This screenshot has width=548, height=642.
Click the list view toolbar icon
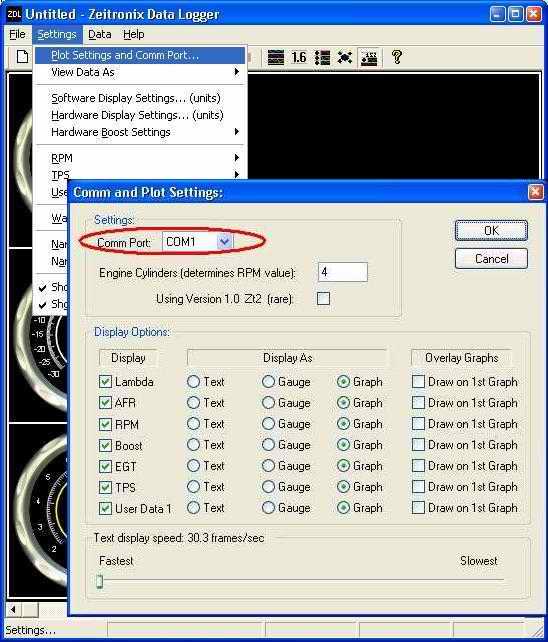(322, 57)
